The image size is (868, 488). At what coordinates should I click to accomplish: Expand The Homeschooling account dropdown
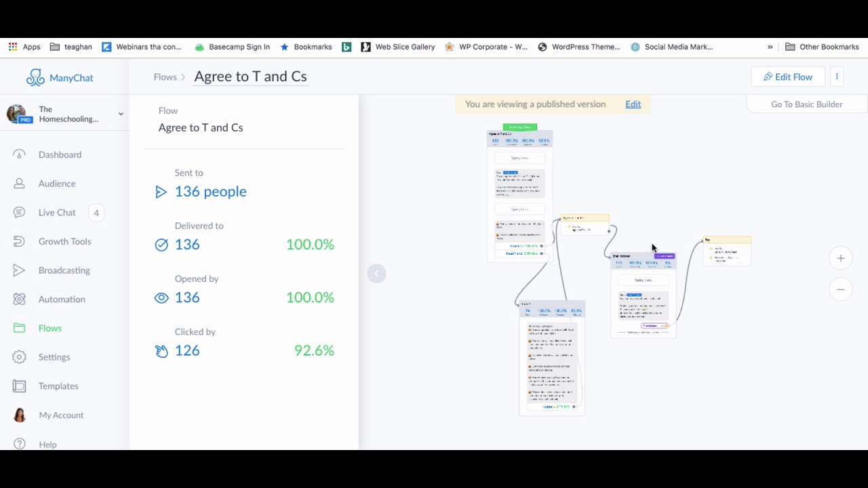tap(121, 114)
